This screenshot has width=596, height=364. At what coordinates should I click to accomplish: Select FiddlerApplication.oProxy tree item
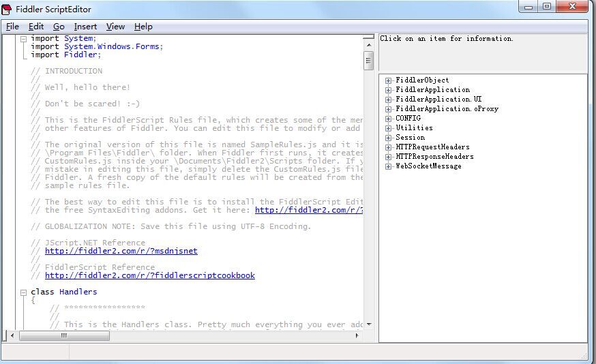(447, 108)
